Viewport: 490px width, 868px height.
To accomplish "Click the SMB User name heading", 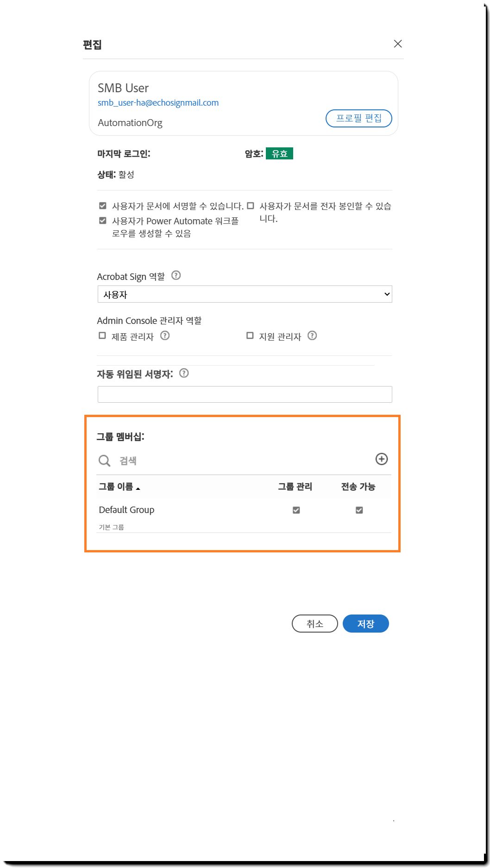I will click(x=123, y=88).
